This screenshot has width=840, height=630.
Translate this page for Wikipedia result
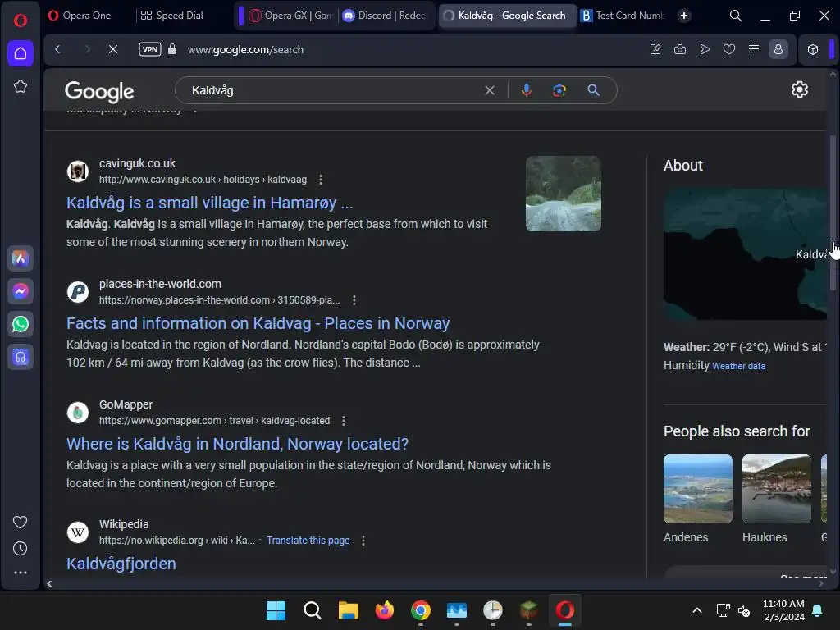(308, 541)
